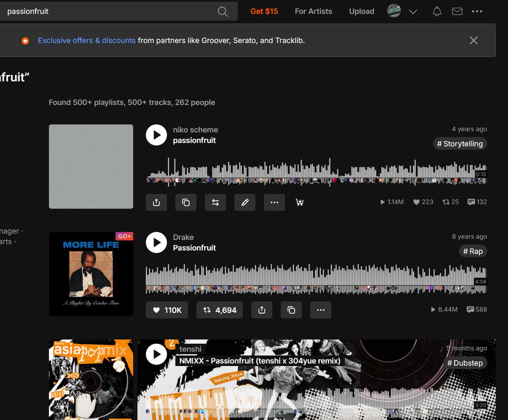Click the 0:12 duration label
This screenshot has width=508, height=420.
pos(480,174)
